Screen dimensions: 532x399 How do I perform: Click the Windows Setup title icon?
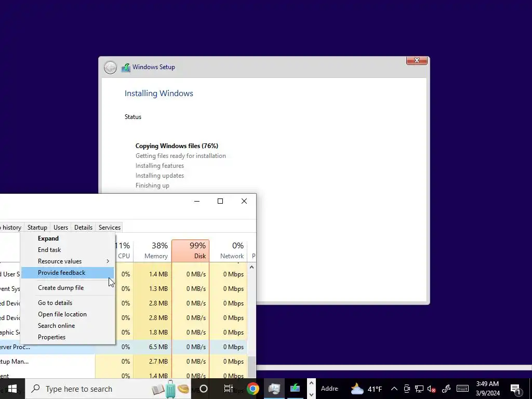click(126, 67)
